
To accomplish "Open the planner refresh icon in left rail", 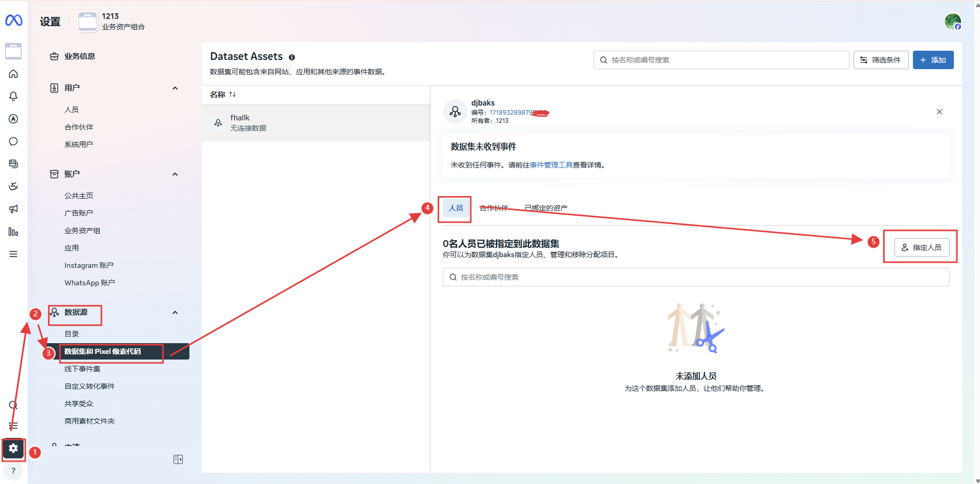I will coord(13,186).
